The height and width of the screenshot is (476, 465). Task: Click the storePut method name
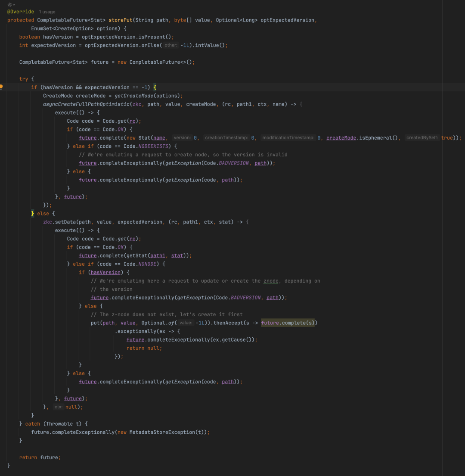coord(121,20)
